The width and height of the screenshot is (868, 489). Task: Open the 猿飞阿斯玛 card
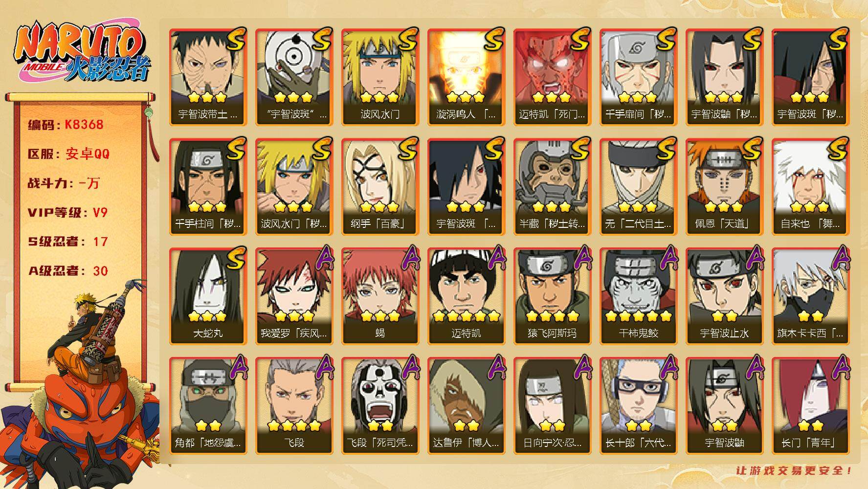[552, 296]
